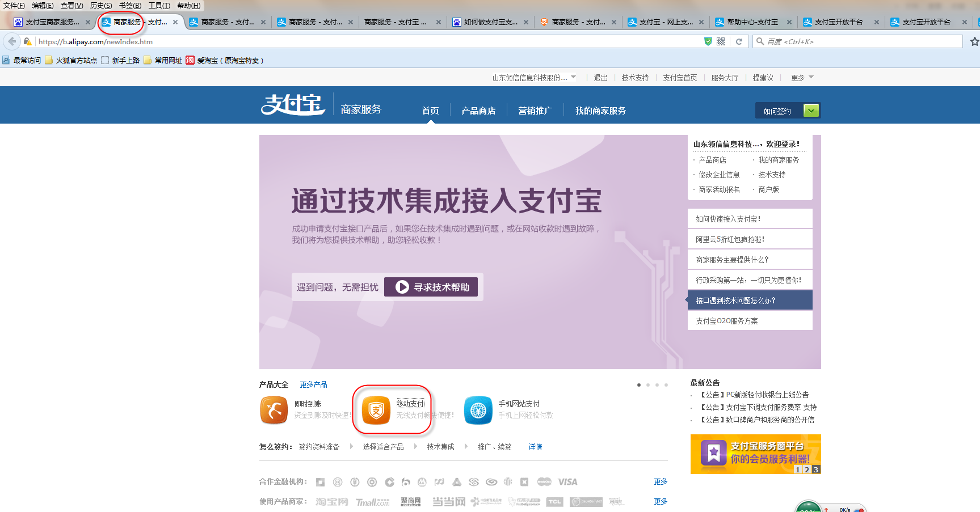The height and width of the screenshot is (512, 980).
Task: Click the 退出 logout link
Action: pyautogui.click(x=600, y=78)
